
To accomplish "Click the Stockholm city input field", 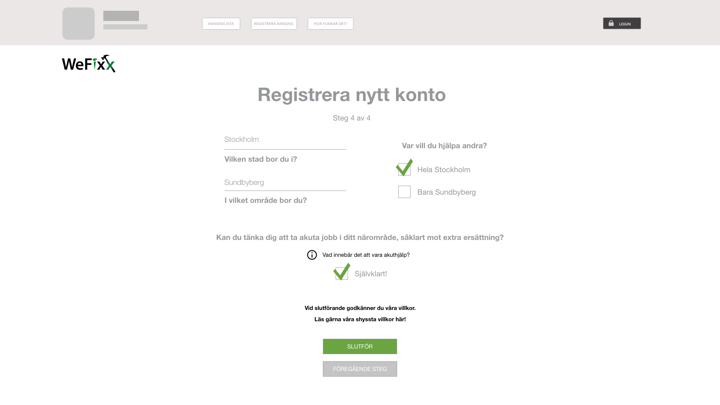I will pyautogui.click(x=285, y=140).
